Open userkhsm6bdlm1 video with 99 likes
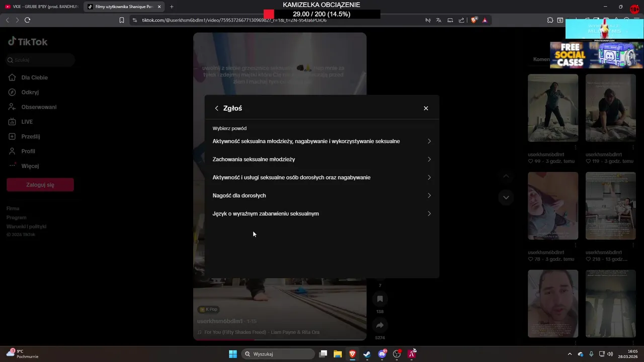Image resolution: width=644 pixels, height=362 pixels. coord(553,108)
